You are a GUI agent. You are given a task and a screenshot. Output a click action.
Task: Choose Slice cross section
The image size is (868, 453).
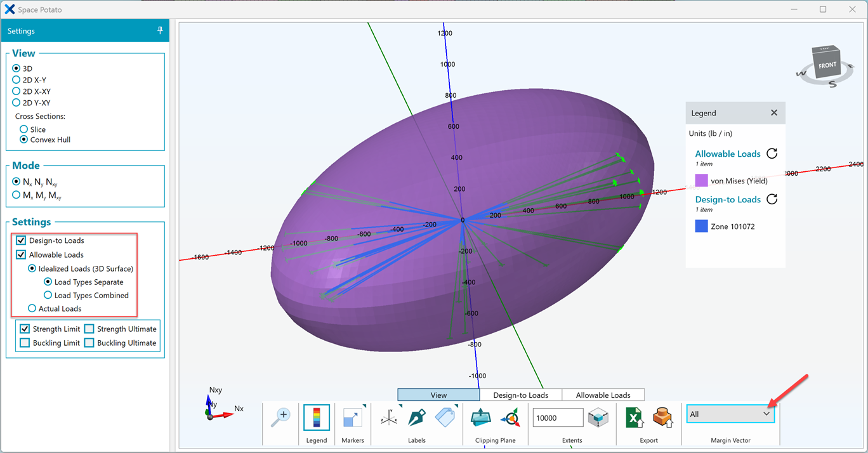click(x=24, y=129)
